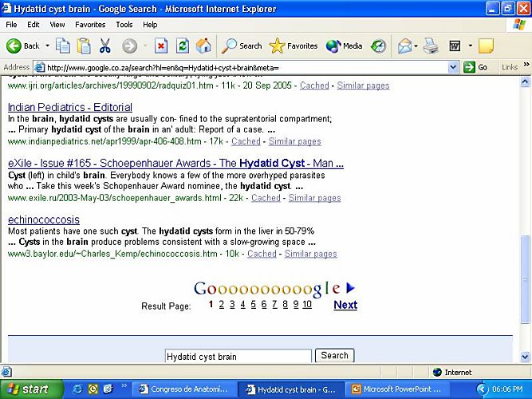Click the Go button
Viewport: 532px width, 399px height.
475,68
